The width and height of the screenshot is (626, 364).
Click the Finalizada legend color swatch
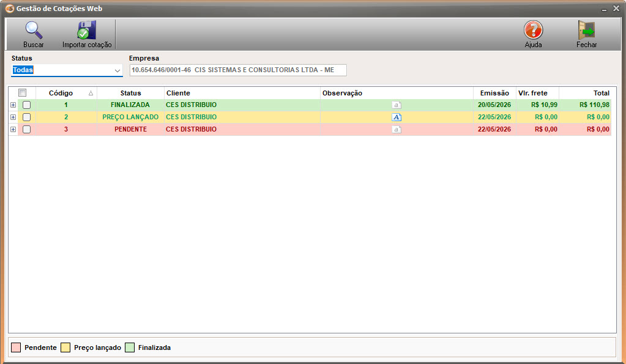tap(130, 347)
